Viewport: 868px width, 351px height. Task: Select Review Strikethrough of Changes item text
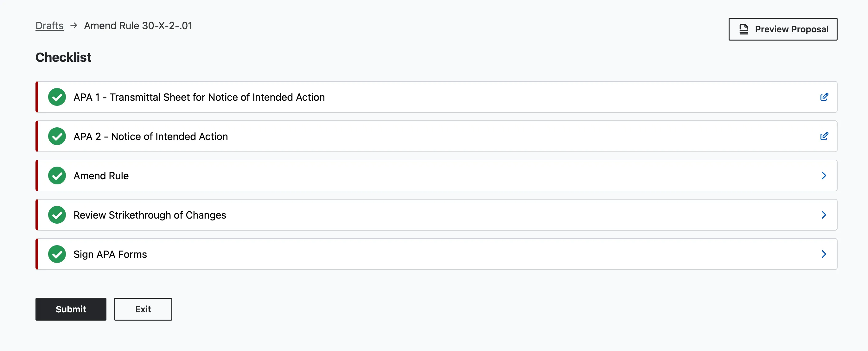[150, 215]
